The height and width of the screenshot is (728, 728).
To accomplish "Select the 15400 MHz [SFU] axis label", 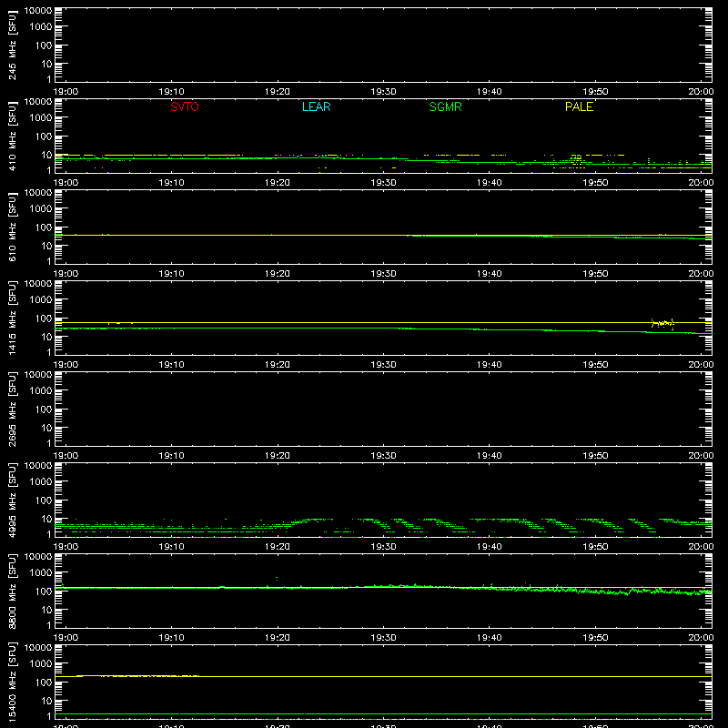I will (x=12, y=682).
